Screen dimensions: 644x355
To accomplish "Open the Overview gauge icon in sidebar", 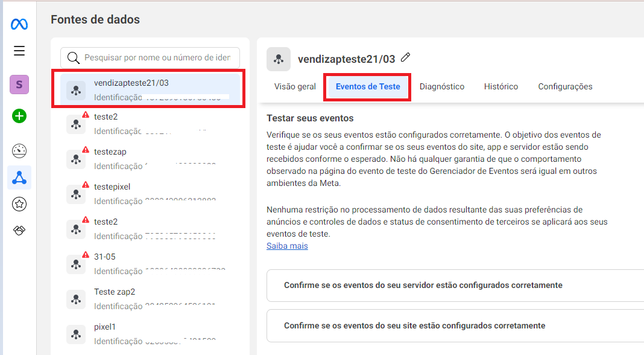I will (x=19, y=151).
